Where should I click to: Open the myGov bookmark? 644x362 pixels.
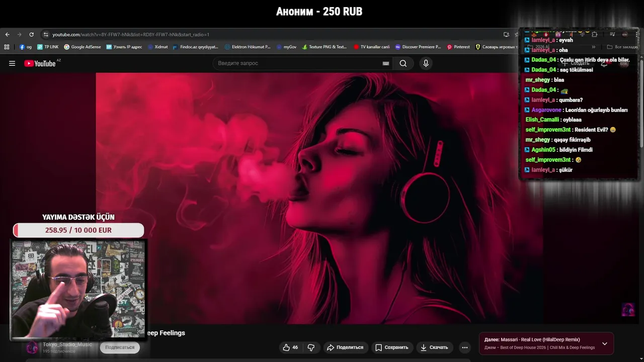[286, 47]
